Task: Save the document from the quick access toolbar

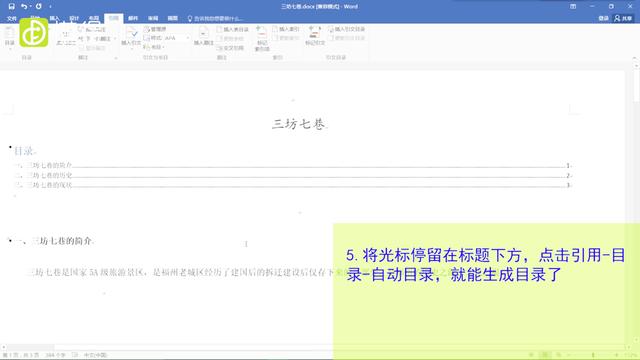Action: tap(11, 7)
